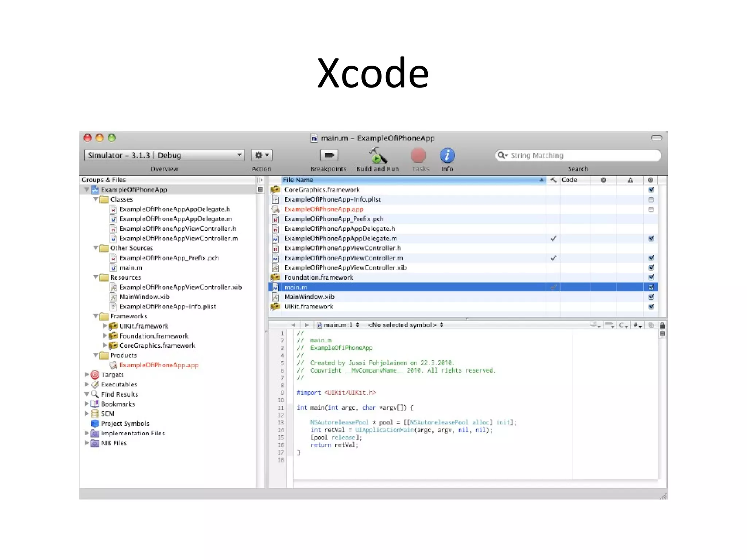747x560 pixels.
Task: Collapse the Products group
Action: [x=96, y=355]
